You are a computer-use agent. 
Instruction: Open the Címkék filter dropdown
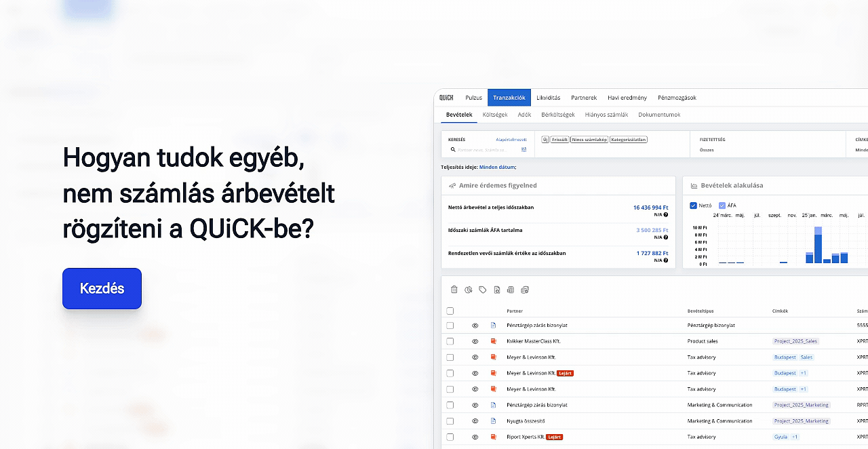[x=861, y=150]
